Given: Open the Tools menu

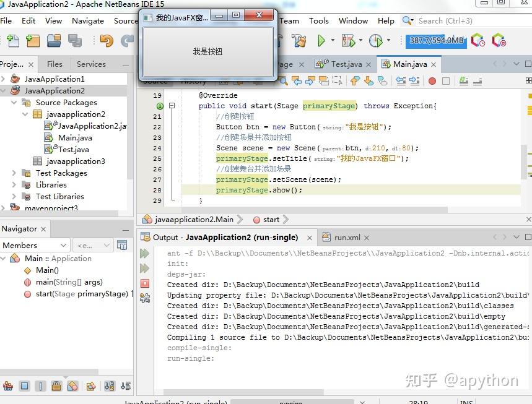Looking at the screenshot, I should tap(318, 20).
